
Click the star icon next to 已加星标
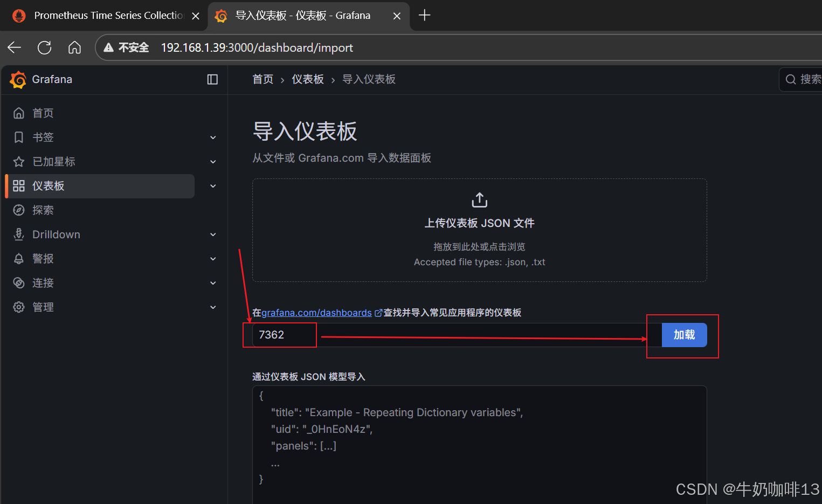[19, 162]
